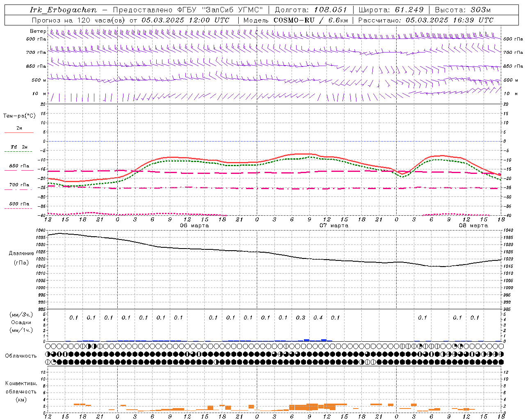This screenshot has height=420, width=525.
Task: Click the Высота: 303м value
Action: (463, 10)
